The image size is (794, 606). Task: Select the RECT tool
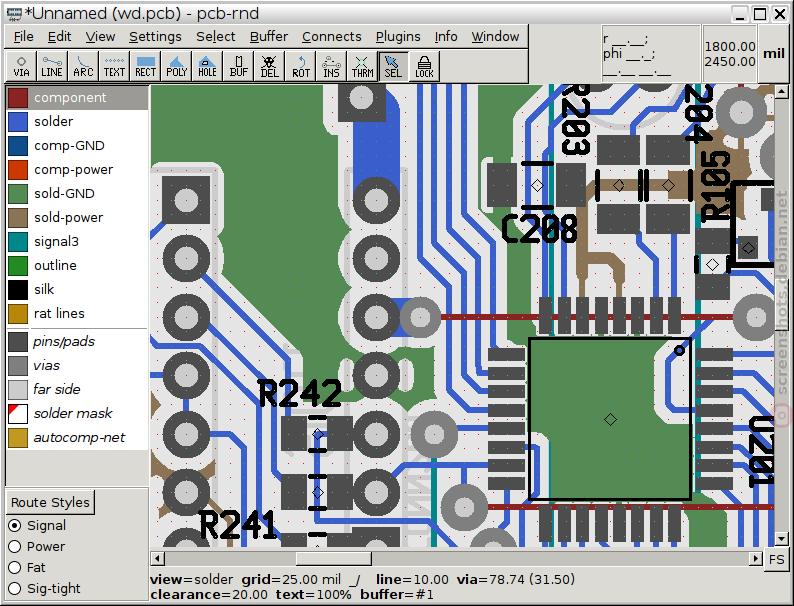click(x=145, y=66)
